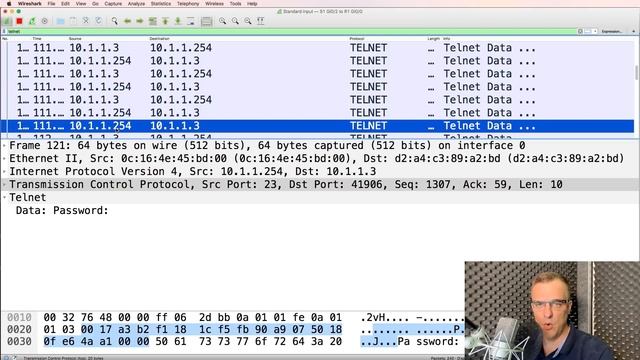This screenshot has width=640, height=360.
Task: Open the Capture menu
Action: pos(113,3)
